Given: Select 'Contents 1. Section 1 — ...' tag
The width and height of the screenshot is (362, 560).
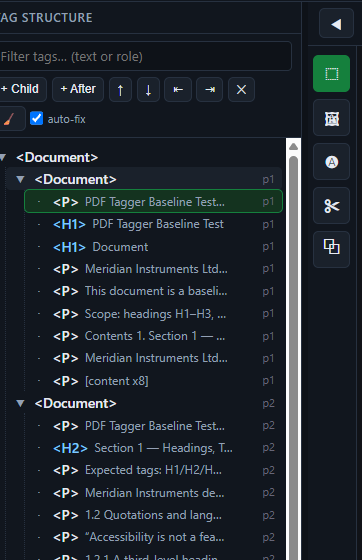Looking at the screenshot, I should (x=154, y=336).
